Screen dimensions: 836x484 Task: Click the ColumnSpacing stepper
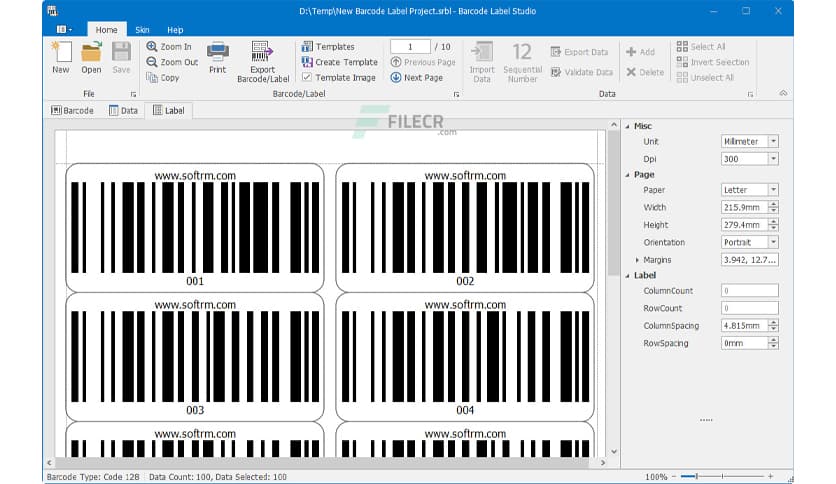pos(773,326)
